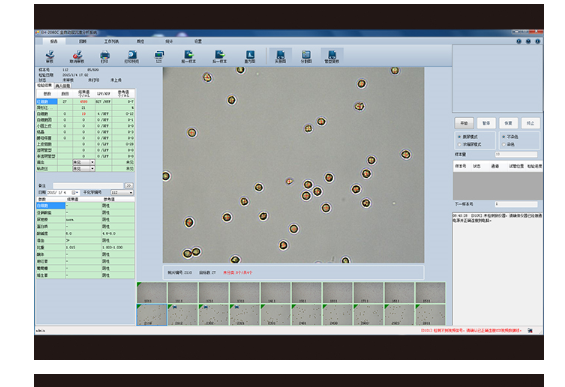
Task: Select the first bottom-row image thumbnail
Action: pos(152,315)
